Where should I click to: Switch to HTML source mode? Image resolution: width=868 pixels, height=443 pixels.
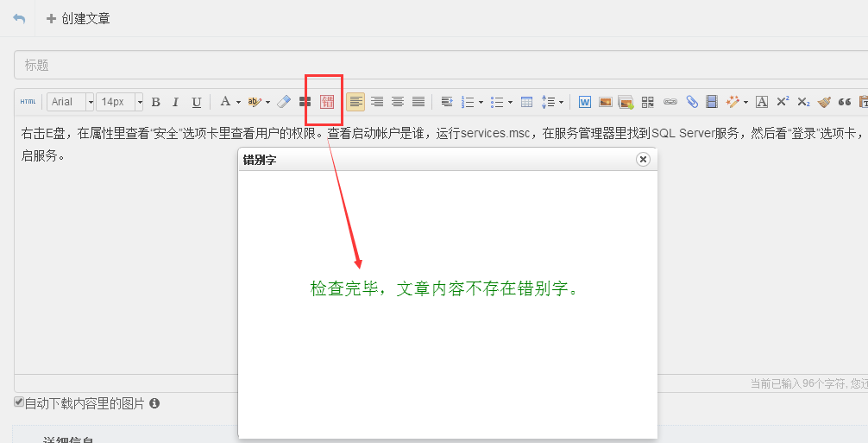28,102
